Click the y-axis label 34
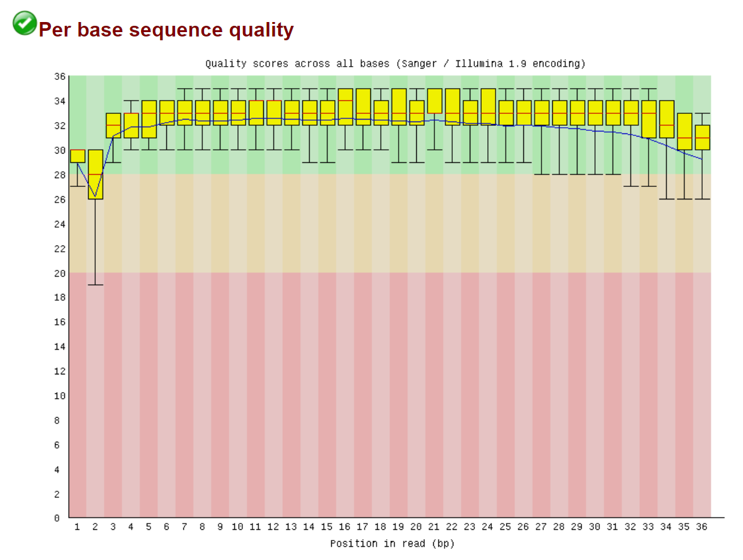743x560 pixels. [x=60, y=101]
